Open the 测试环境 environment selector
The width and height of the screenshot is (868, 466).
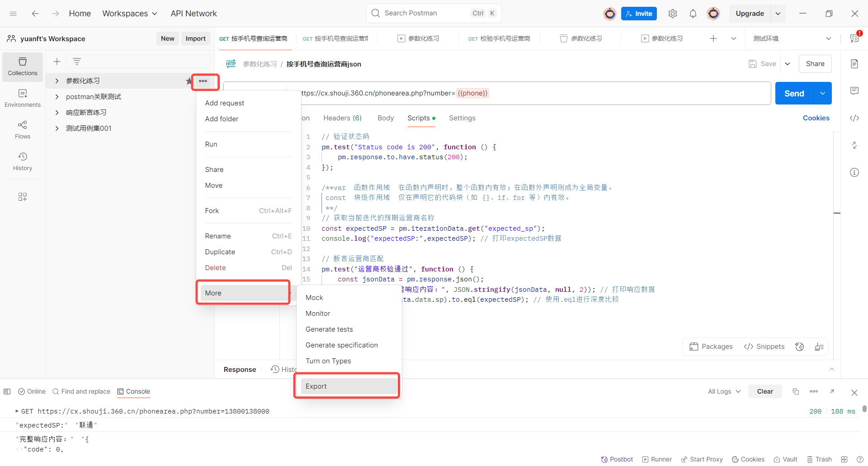tap(792, 38)
